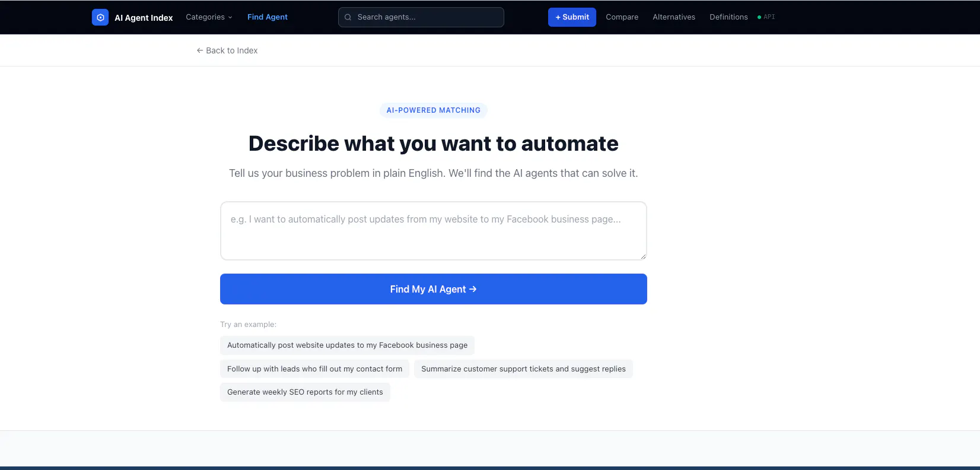Open the Definitions page
The image size is (980, 470).
(x=728, y=17)
